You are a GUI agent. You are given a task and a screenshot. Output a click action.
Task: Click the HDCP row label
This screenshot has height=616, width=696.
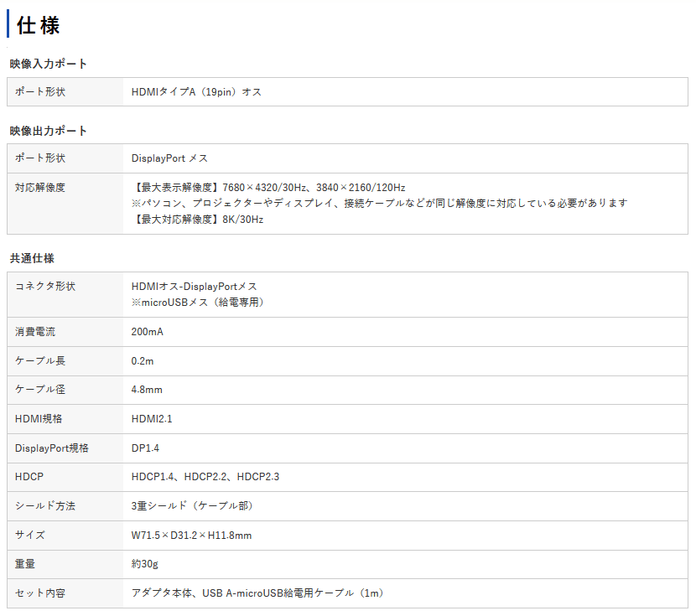(x=29, y=477)
